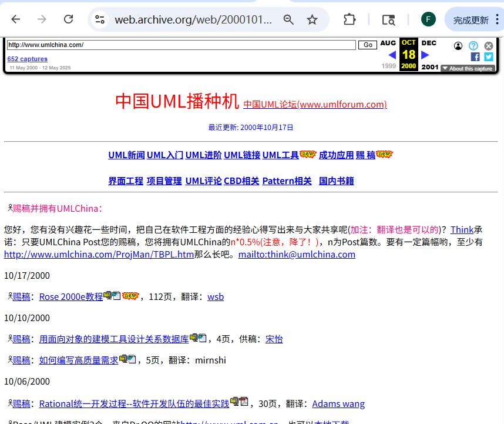Close the Wayback toolbar

tap(489, 46)
